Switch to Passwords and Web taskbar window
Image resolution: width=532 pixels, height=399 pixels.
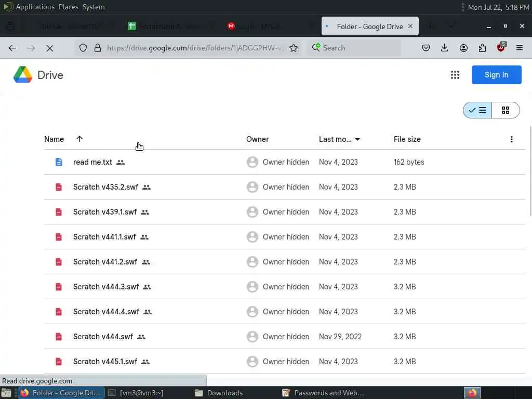(x=323, y=393)
